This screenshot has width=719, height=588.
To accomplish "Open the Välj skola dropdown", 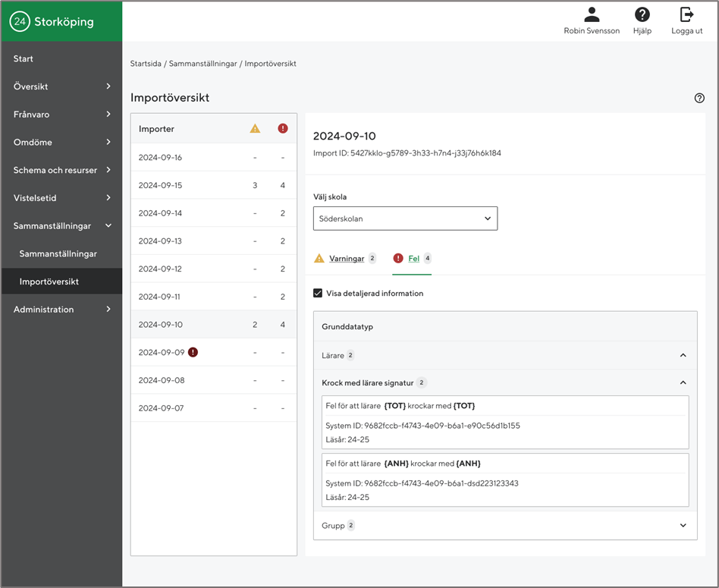I will tap(405, 219).
